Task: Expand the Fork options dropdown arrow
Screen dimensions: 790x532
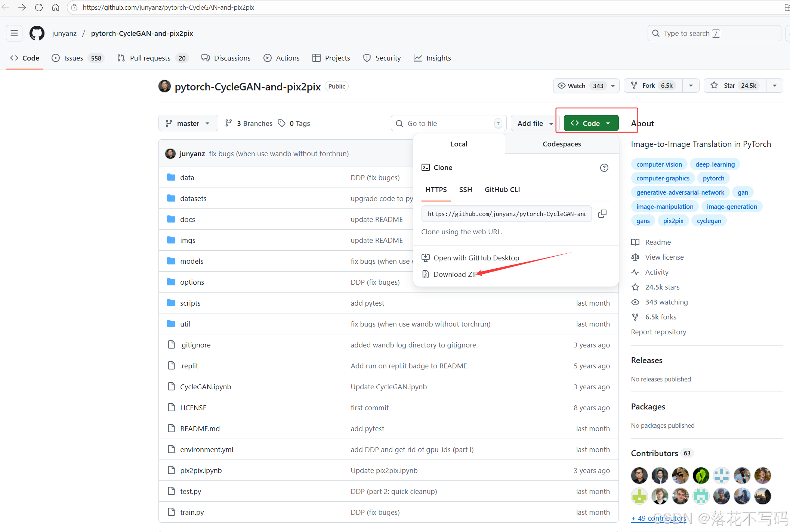Action: pos(691,86)
